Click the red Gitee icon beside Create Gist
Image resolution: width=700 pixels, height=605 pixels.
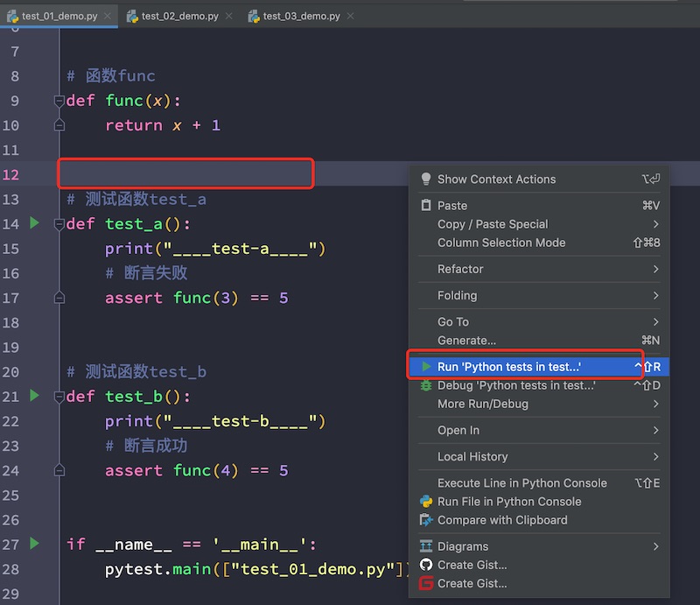click(426, 583)
